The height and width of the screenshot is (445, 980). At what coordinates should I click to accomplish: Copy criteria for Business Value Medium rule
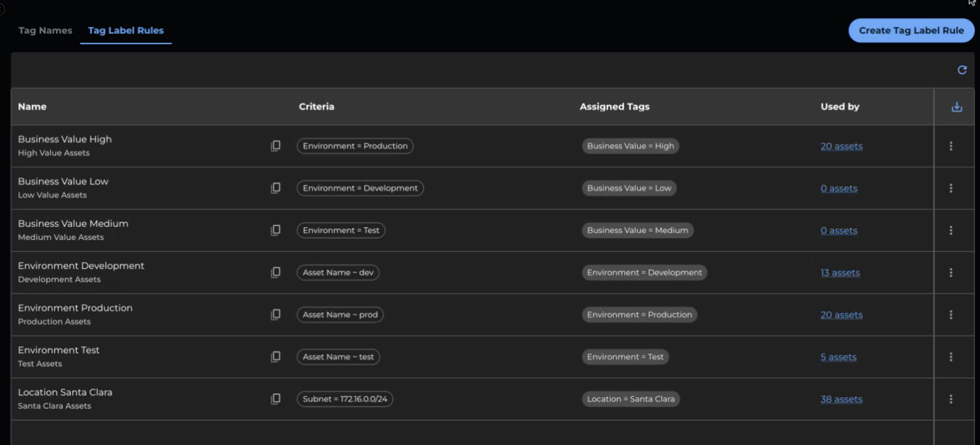(x=275, y=230)
